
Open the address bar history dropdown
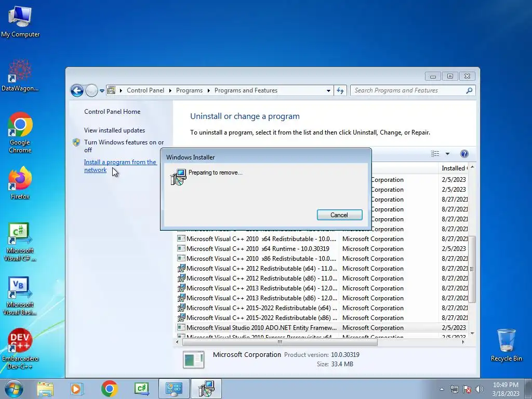click(328, 90)
